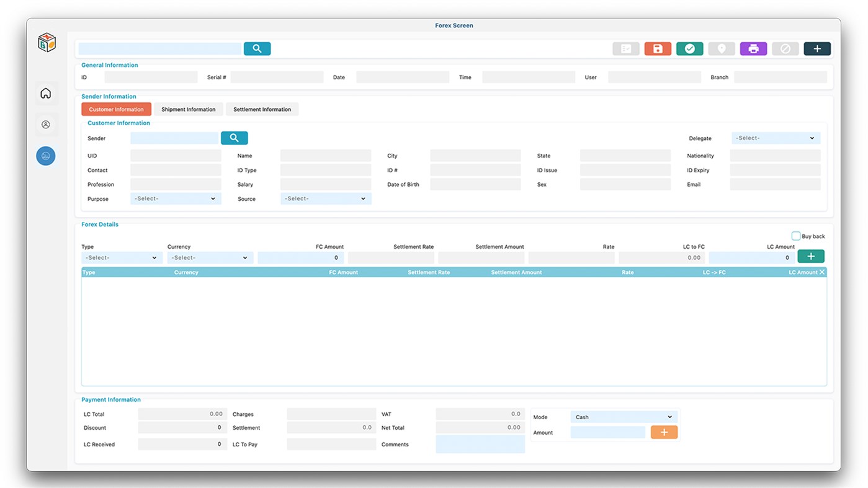Approve the transaction using the teal check icon
The image size is (868, 488).
click(689, 48)
